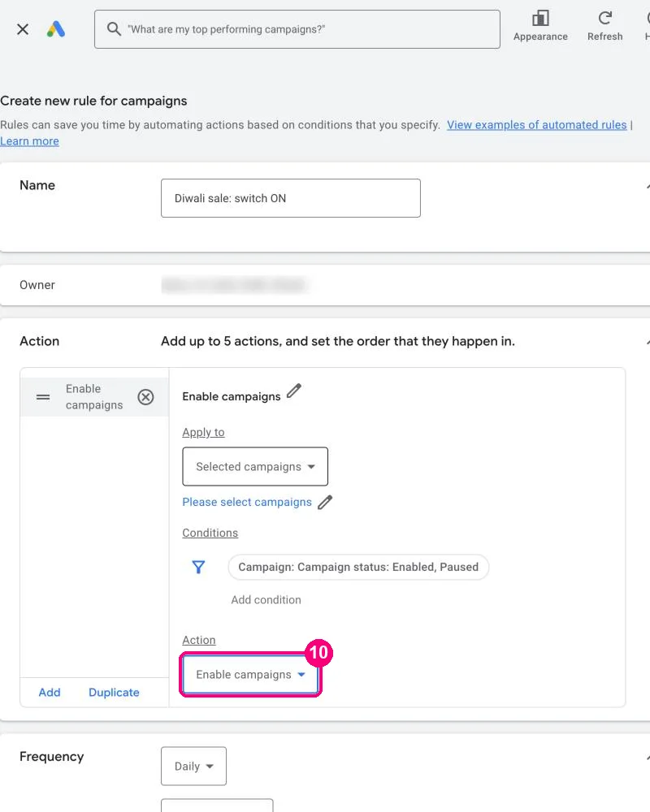Click the conditions filter funnel icon

click(198, 567)
